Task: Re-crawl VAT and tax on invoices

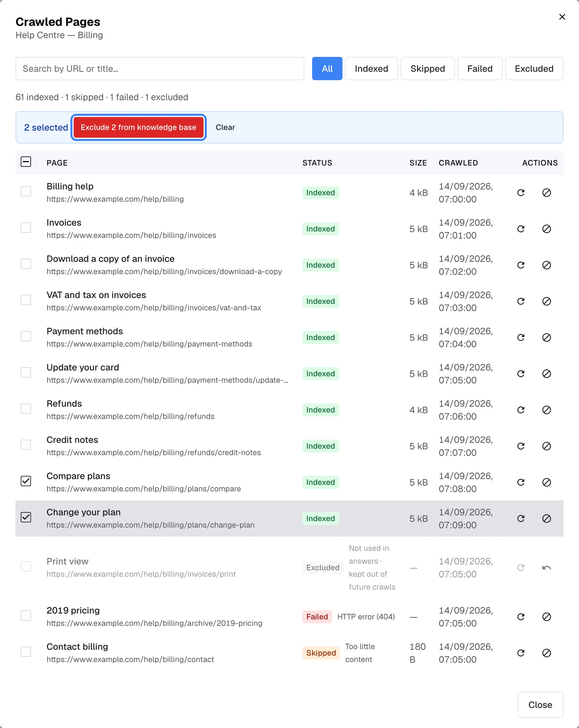Action: (x=521, y=301)
